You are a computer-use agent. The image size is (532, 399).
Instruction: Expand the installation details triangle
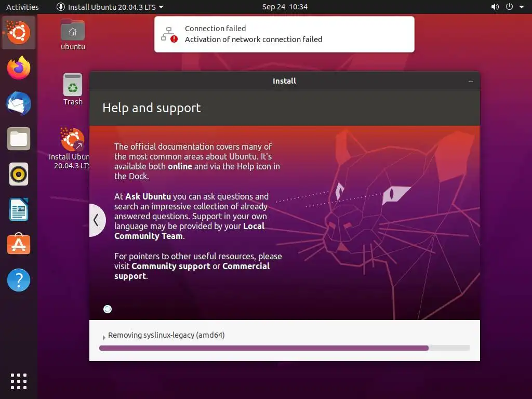click(x=104, y=337)
